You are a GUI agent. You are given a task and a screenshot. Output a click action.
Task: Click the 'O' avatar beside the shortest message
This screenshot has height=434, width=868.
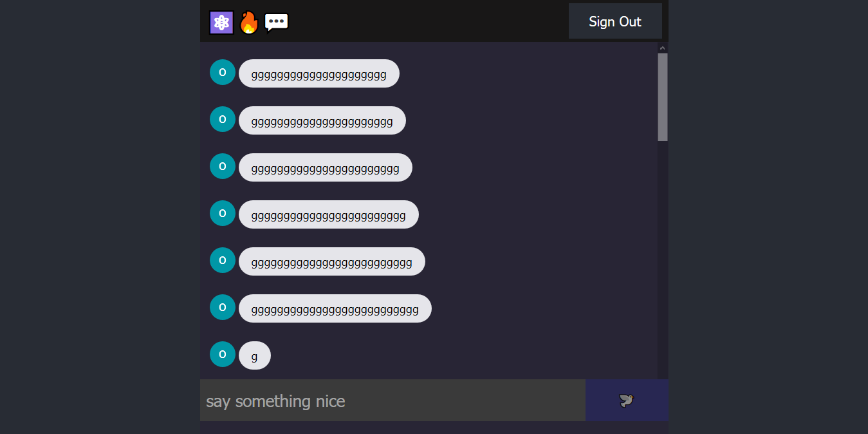[222, 354]
